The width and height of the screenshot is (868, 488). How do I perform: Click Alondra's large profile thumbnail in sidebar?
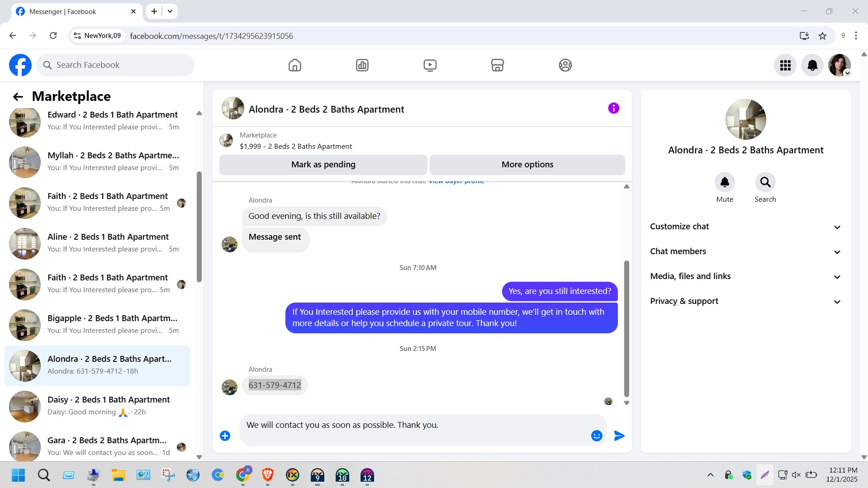745,119
